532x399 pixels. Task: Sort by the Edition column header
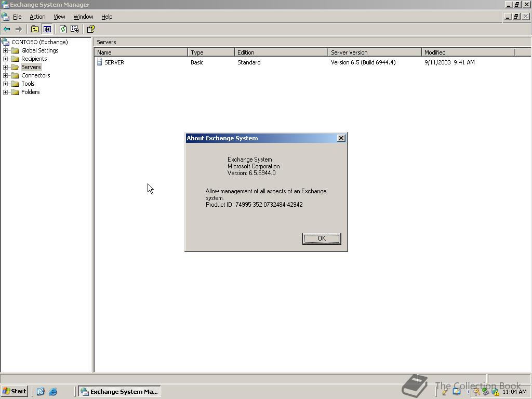[x=281, y=52]
